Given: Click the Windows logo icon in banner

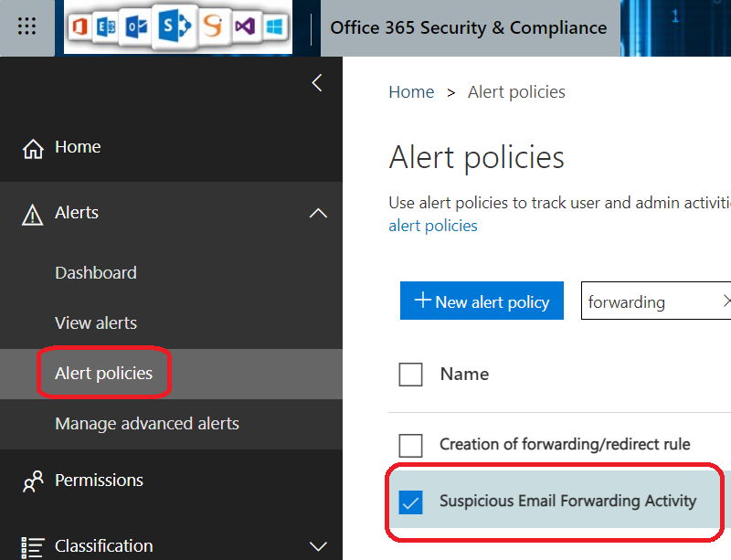Looking at the screenshot, I should 272,27.
